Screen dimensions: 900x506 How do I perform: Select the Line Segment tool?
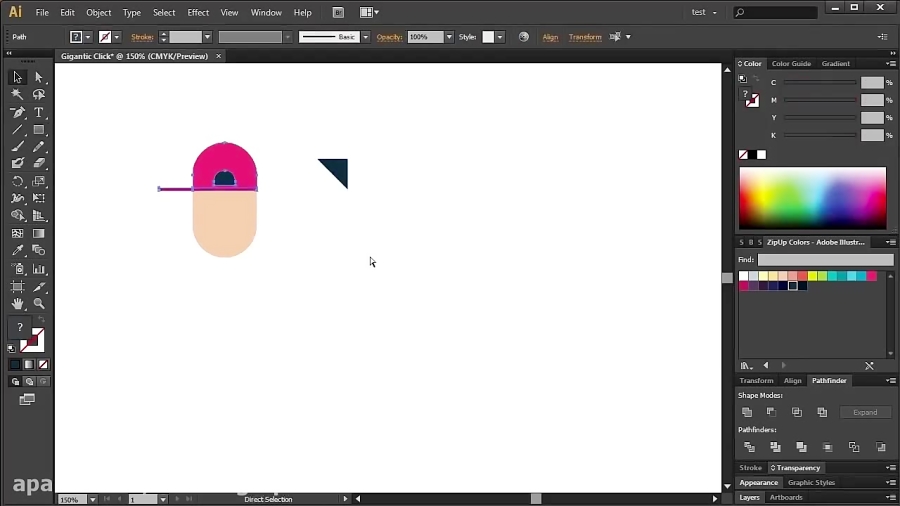[x=17, y=130]
